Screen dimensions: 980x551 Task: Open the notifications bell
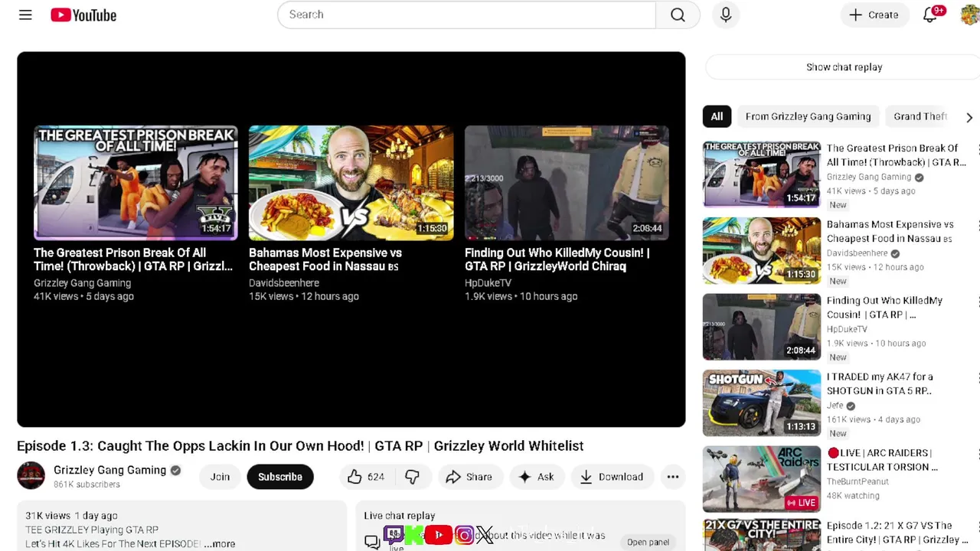click(930, 15)
